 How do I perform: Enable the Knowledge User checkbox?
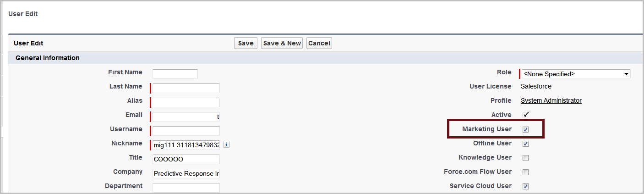[526, 158]
